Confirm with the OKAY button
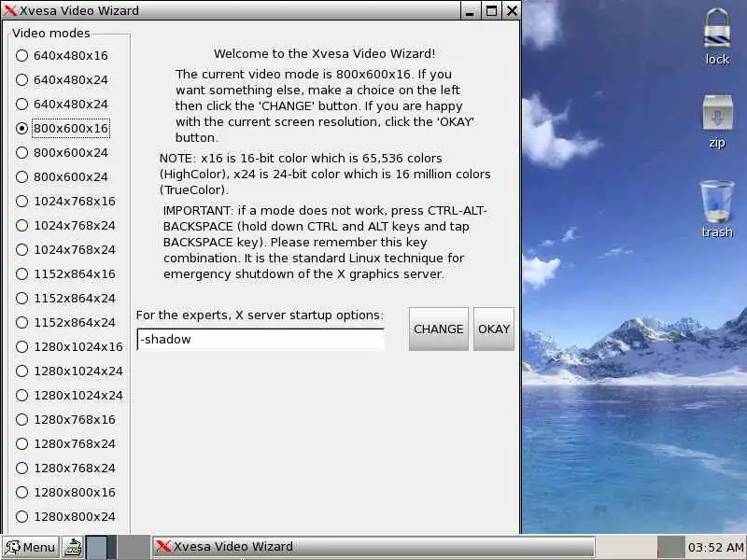Image resolution: width=747 pixels, height=560 pixels. 494,329
